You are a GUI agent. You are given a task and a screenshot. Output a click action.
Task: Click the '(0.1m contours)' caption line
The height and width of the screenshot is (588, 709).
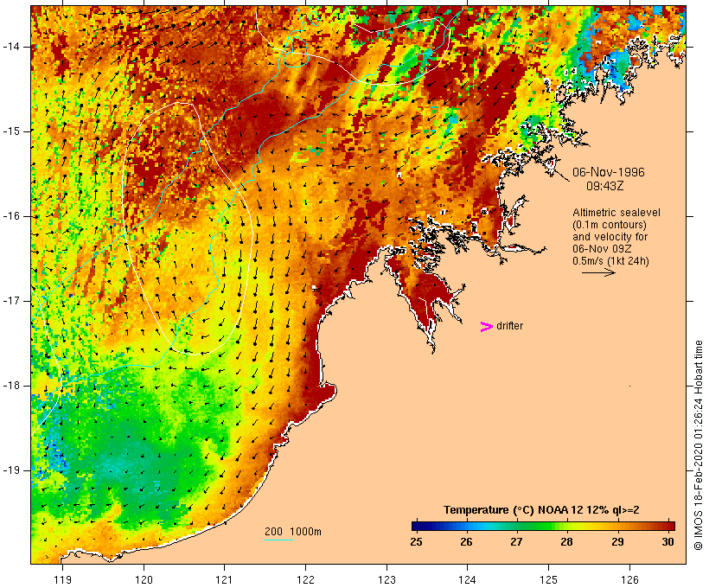tap(609, 225)
